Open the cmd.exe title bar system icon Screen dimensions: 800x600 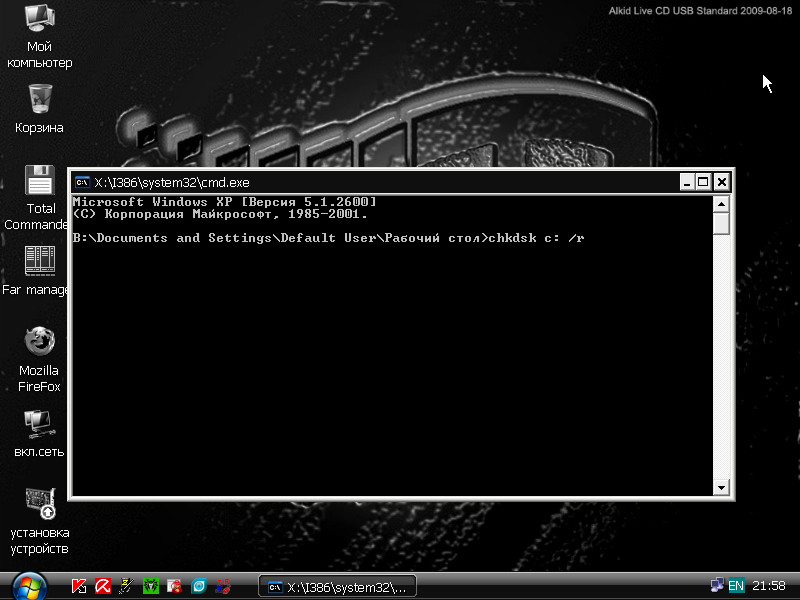82,182
